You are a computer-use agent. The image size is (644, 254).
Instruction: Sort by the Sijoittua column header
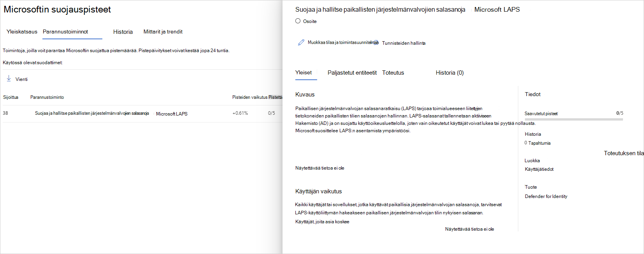11,97
